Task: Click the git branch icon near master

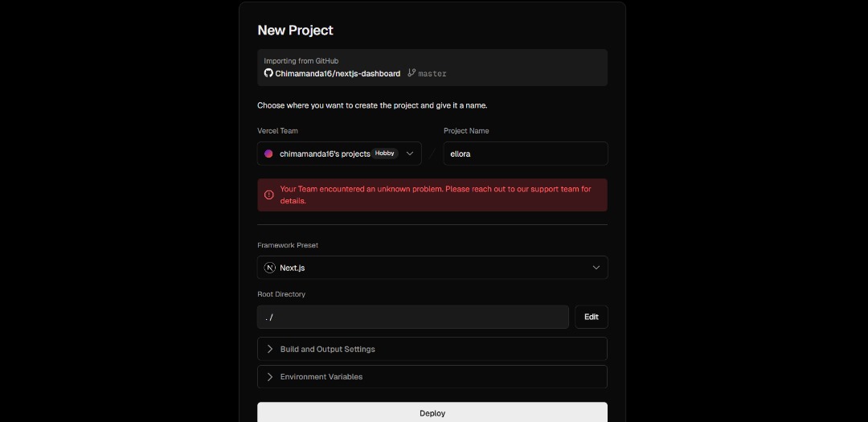Action: pos(411,72)
